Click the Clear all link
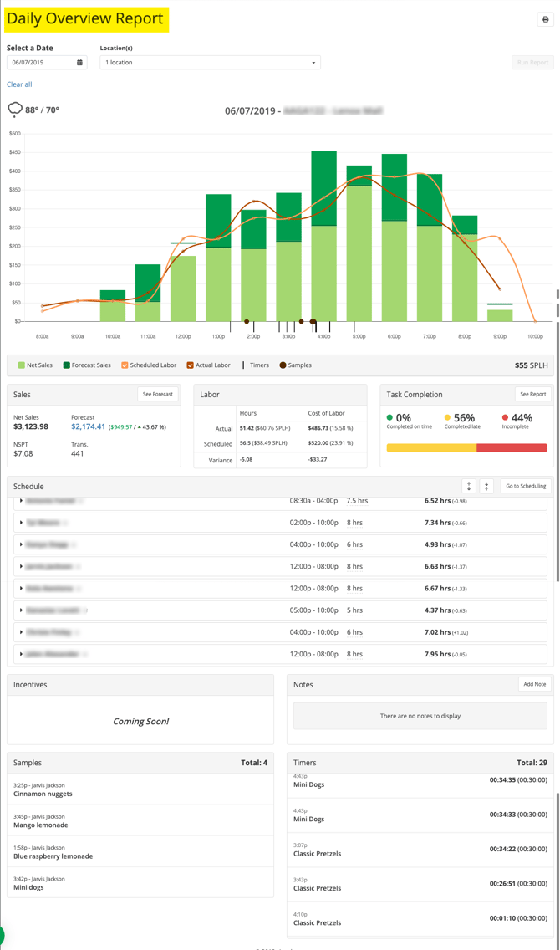Screen dimensions: 560x950 [19, 84]
